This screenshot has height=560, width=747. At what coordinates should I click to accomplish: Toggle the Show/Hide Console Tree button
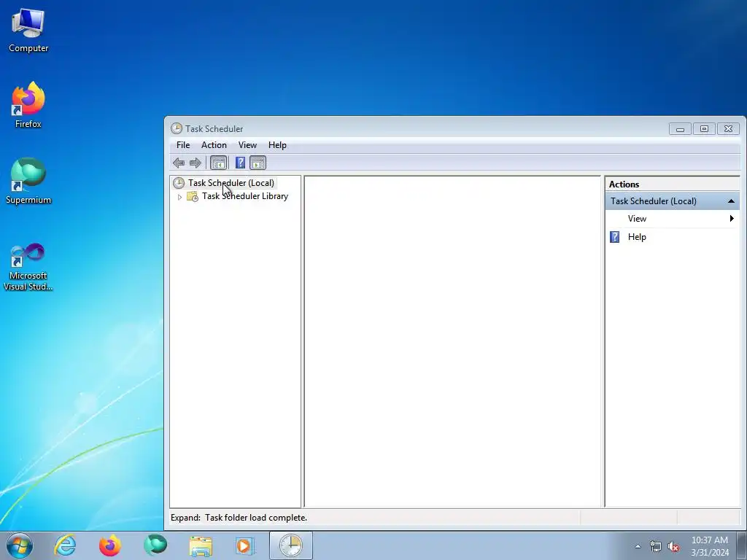pos(219,163)
